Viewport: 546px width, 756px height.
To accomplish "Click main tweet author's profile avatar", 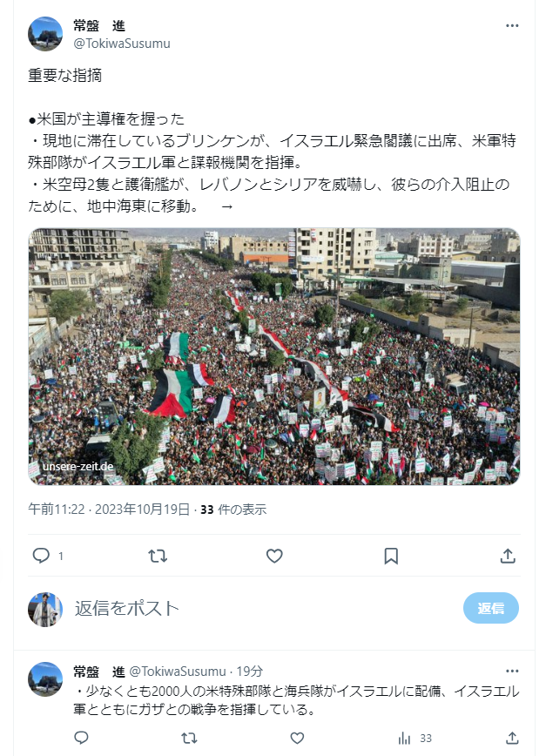I will click(45, 34).
